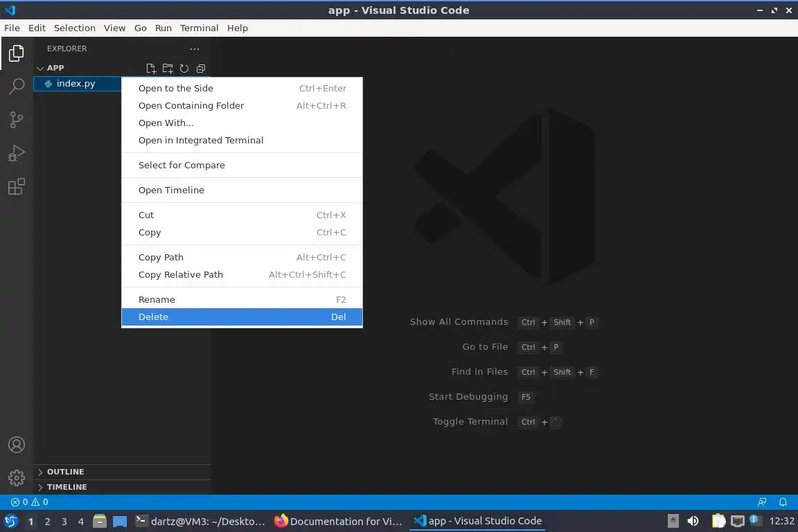Switch to workspace 2 in taskbar

[47, 522]
